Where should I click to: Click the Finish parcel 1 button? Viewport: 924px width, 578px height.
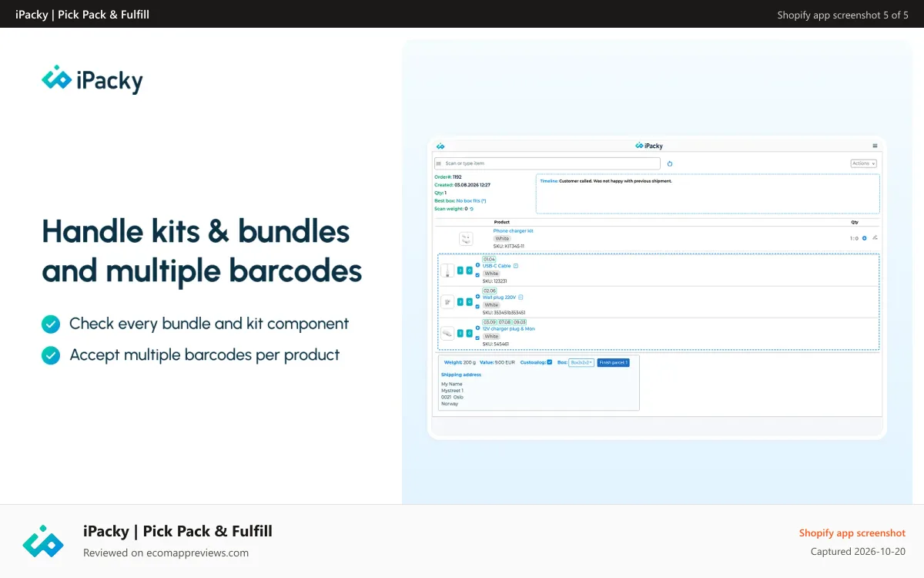click(x=613, y=362)
